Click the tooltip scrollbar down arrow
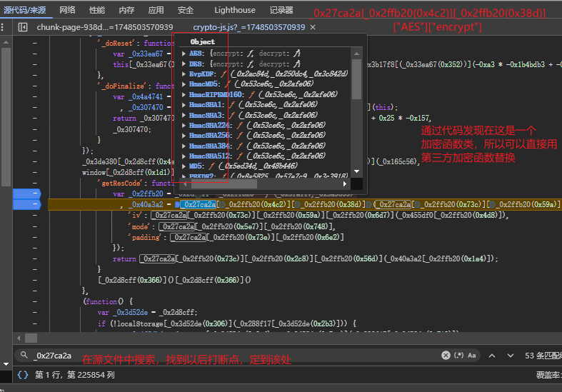Viewport: 562px width, 392px height. 356,171
